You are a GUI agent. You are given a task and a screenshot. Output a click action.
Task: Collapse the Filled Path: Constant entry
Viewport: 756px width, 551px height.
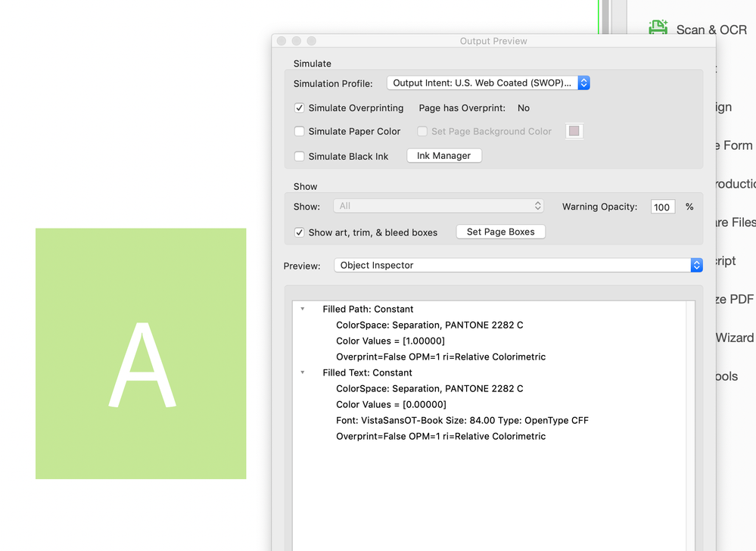pos(303,309)
